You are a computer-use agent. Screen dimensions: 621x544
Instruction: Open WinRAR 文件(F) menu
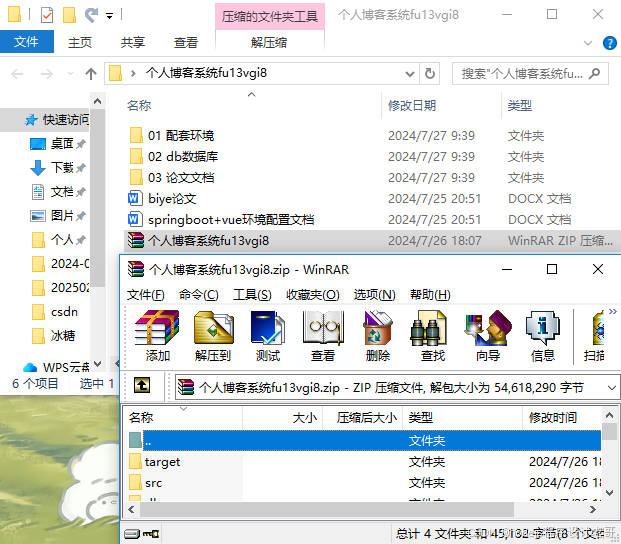tap(146, 295)
